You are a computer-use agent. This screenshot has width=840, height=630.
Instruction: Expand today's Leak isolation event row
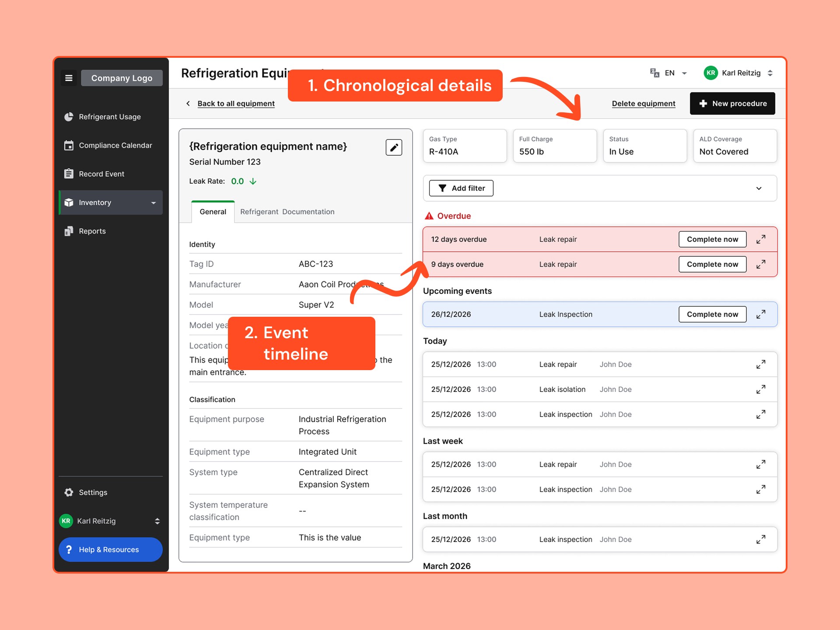[760, 389]
